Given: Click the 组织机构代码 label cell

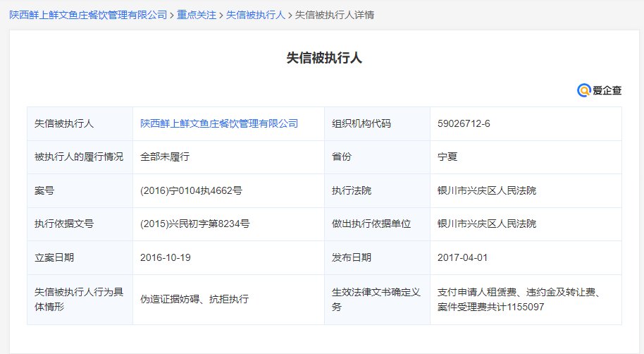Looking at the screenshot, I should click(361, 123).
